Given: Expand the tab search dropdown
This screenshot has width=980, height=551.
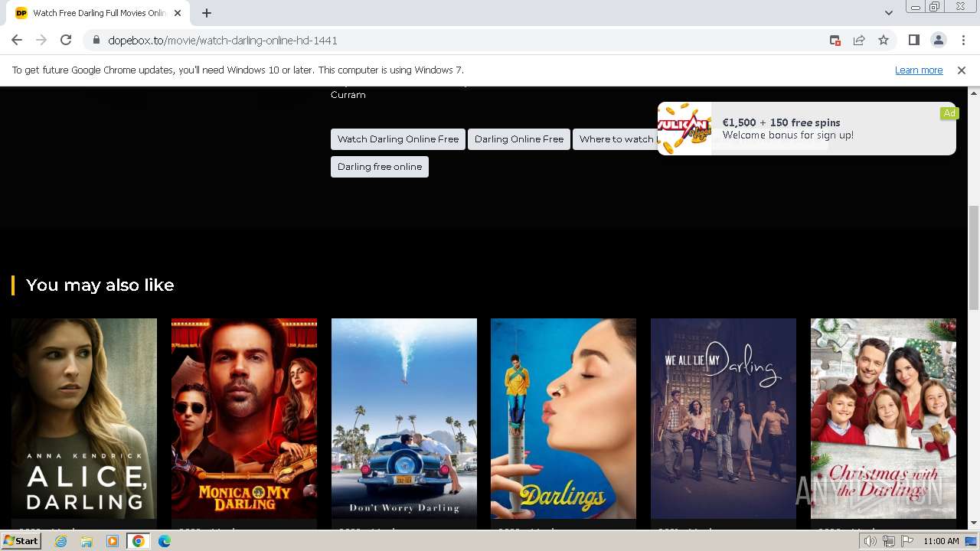Looking at the screenshot, I should [888, 13].
